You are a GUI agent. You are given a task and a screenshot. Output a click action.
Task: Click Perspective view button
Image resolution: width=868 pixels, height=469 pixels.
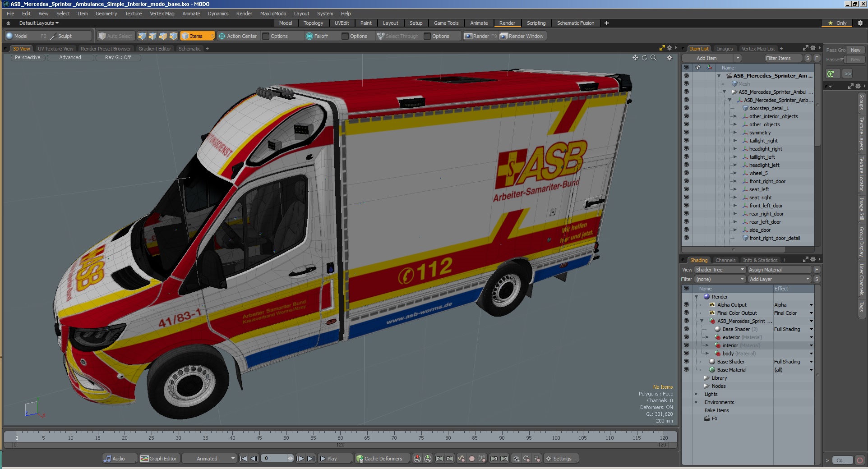(x=28, y=58)
